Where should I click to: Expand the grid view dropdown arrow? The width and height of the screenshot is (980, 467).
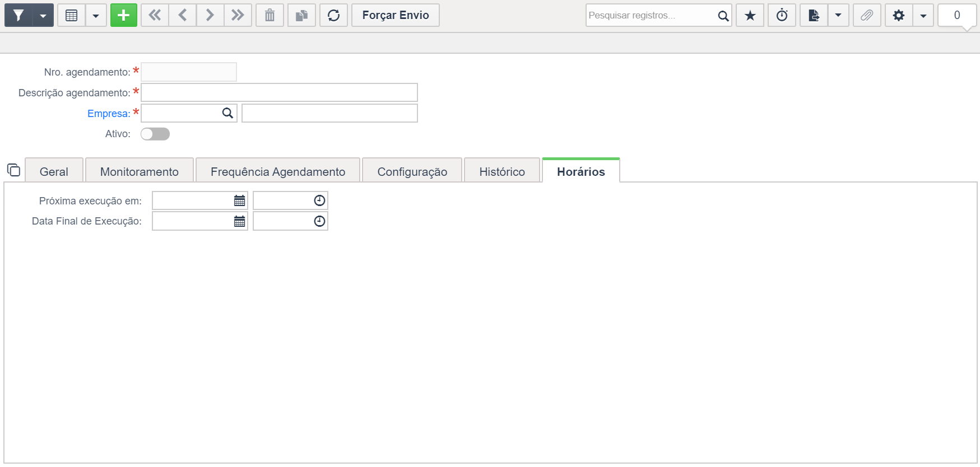click(x=96, y=16)
